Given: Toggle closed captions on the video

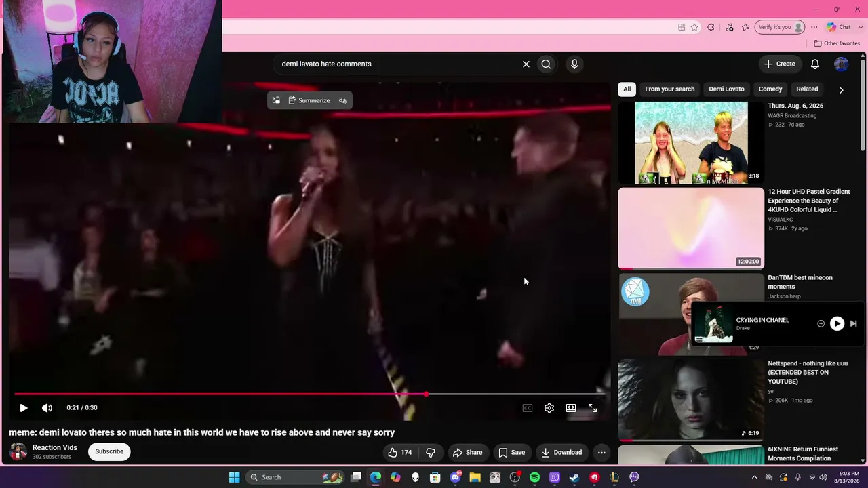Looking at the screenshot, I should (528, 408).
